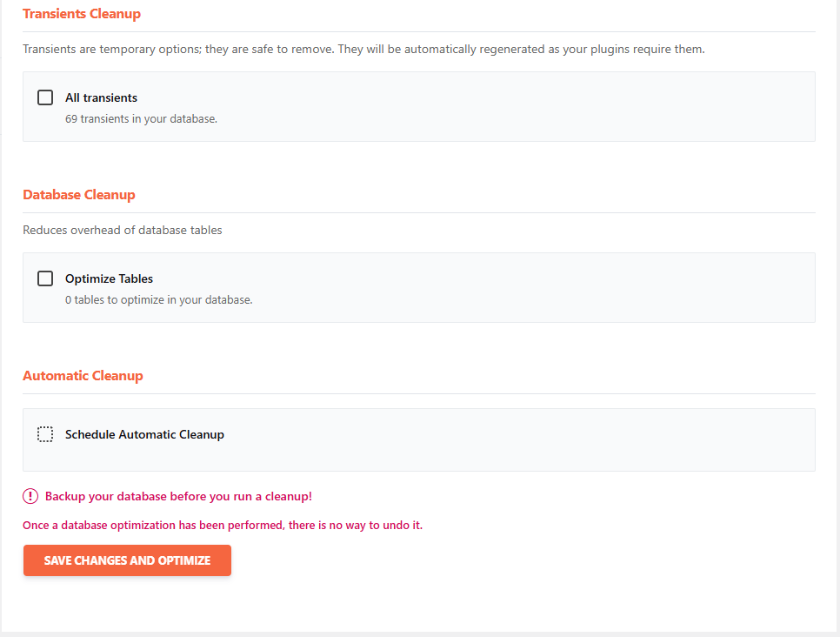Click the 'Reduces overhead of database tables' text
840x637 pixels.
point(123,230)
